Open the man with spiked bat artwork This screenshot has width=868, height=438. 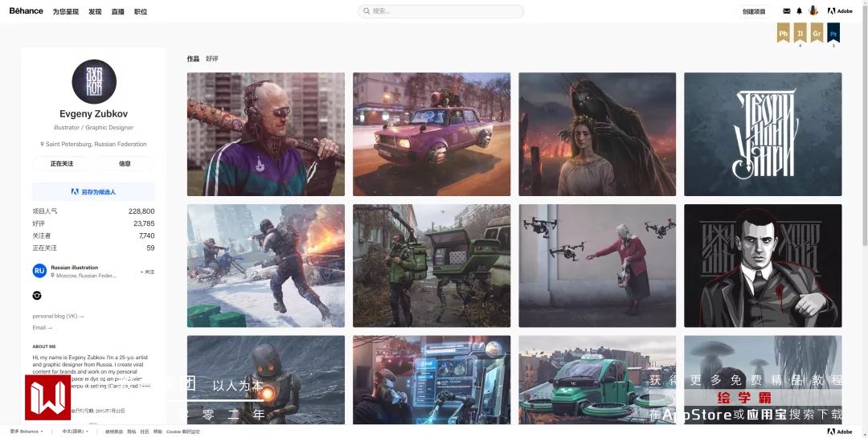pyautogui.click(x=266, y=134)
